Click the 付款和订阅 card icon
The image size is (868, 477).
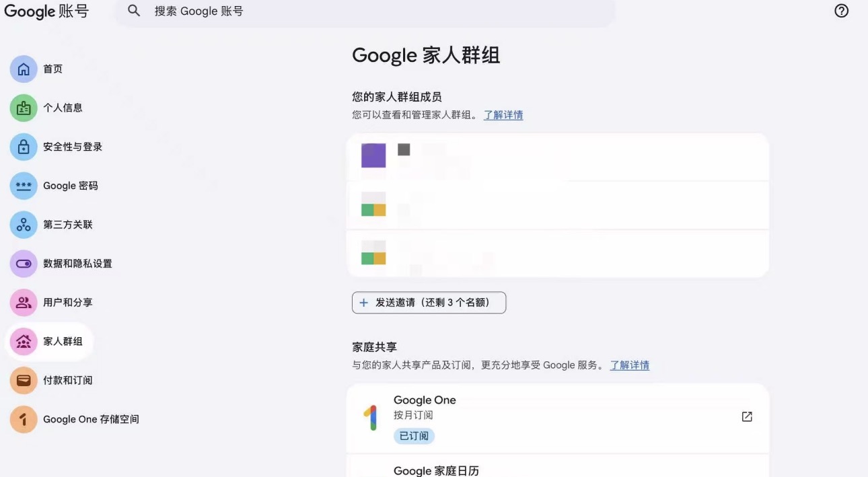tap(24, 381)
